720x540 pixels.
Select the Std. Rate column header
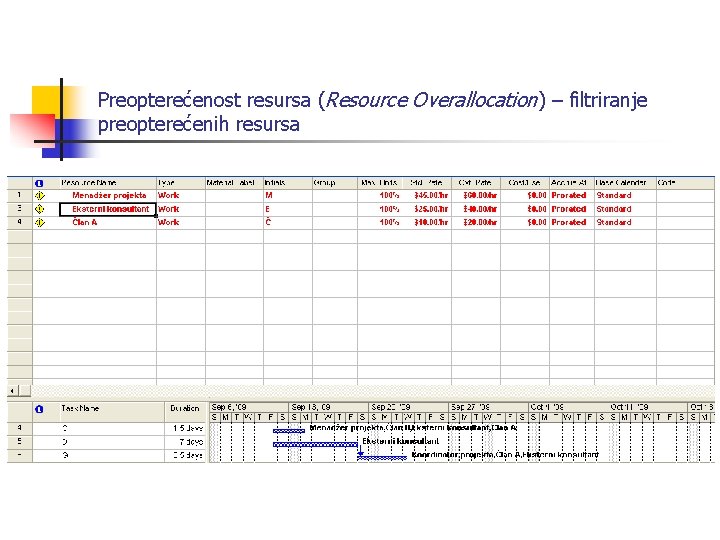[x=427, y=183]
